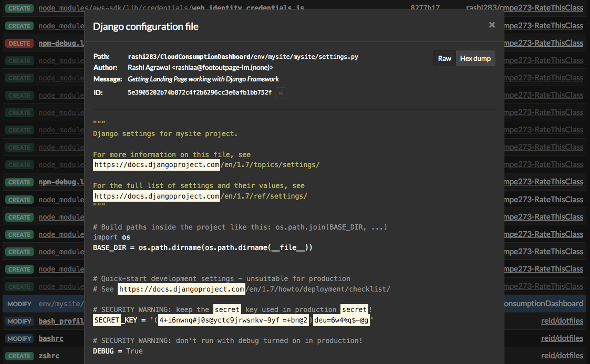Open the zshrc file entry
The width and height of the screenshot is (590, 364).
(49, 356)
